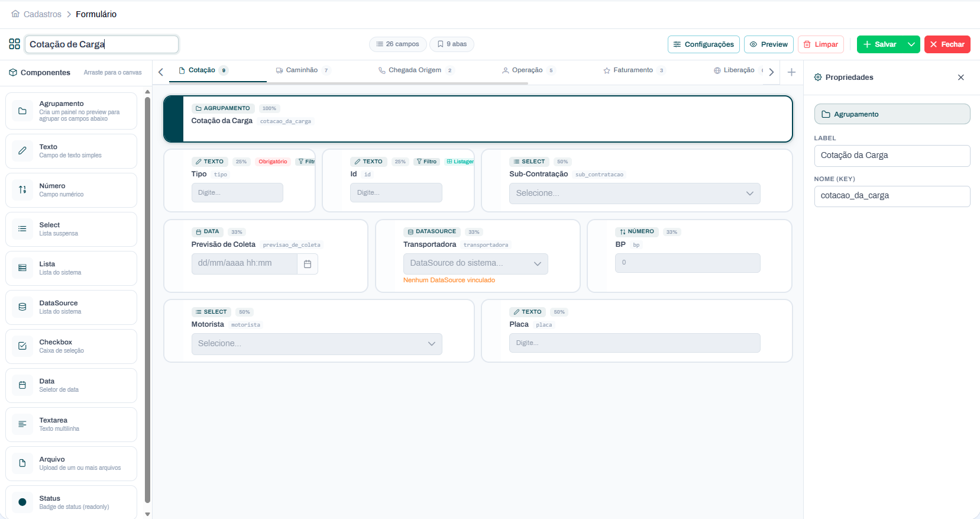This screenshot has height=519, width=980.
Task: Click the BP number input
Action: click(x=688, y=263)
